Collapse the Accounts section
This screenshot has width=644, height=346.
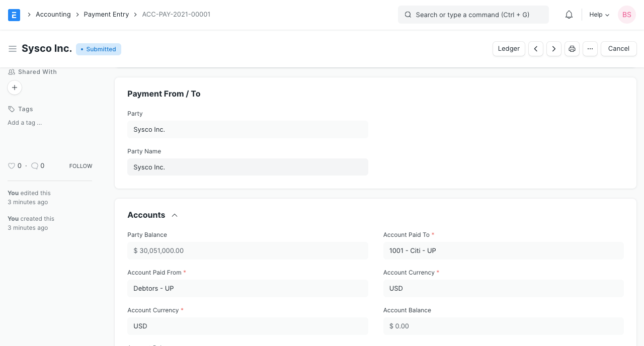point(175,215)
